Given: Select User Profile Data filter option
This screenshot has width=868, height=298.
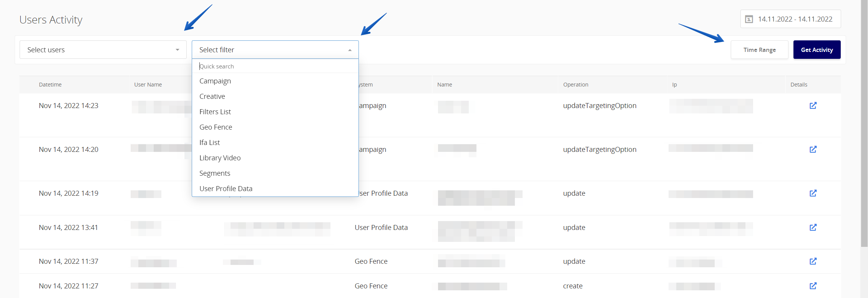Looking at the screenshot, I should 275,188.
